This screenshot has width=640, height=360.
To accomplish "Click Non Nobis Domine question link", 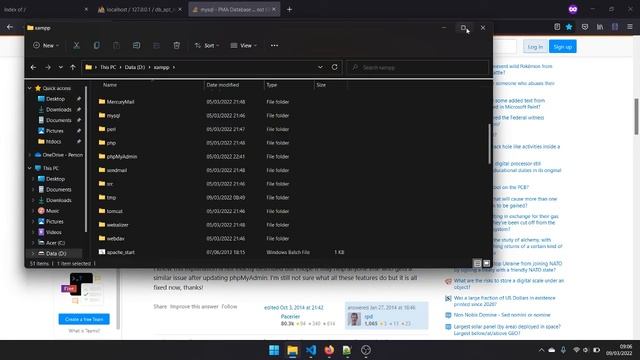I will click(x=502, y=315).
